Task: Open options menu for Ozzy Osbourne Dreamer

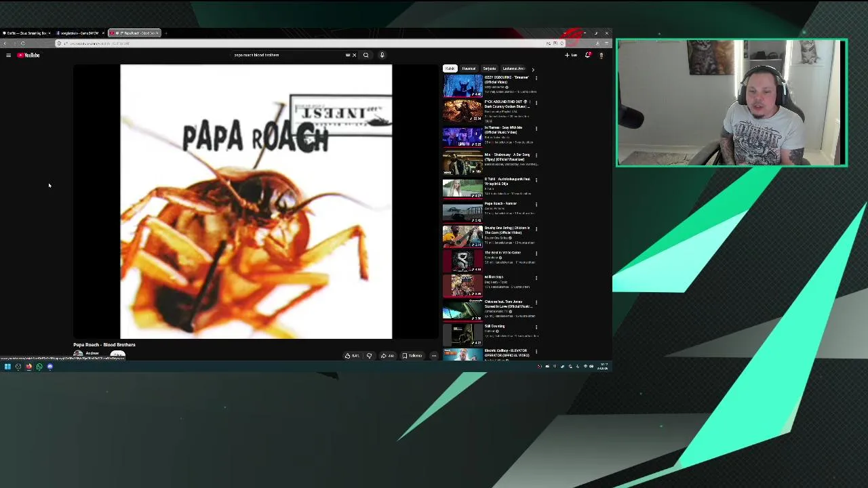Action: coord(536,78)
